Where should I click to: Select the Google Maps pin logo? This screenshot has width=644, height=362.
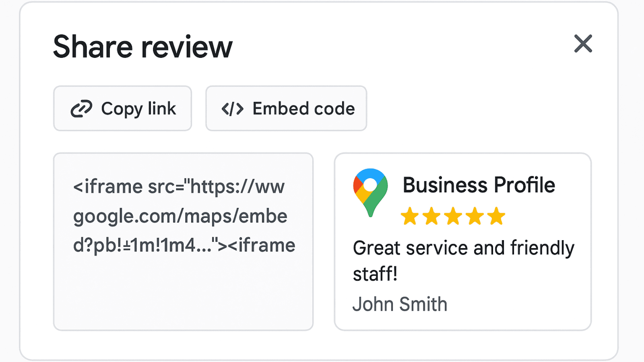point(370,192)
